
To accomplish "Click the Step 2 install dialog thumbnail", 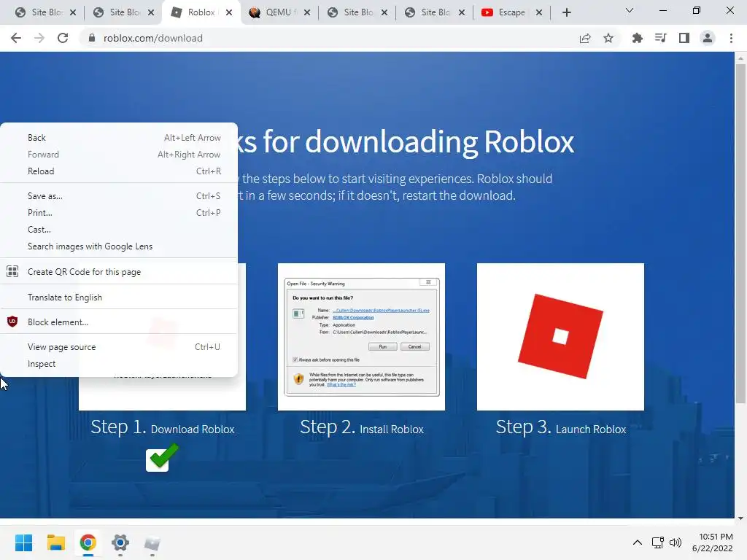I will point(362,337).
